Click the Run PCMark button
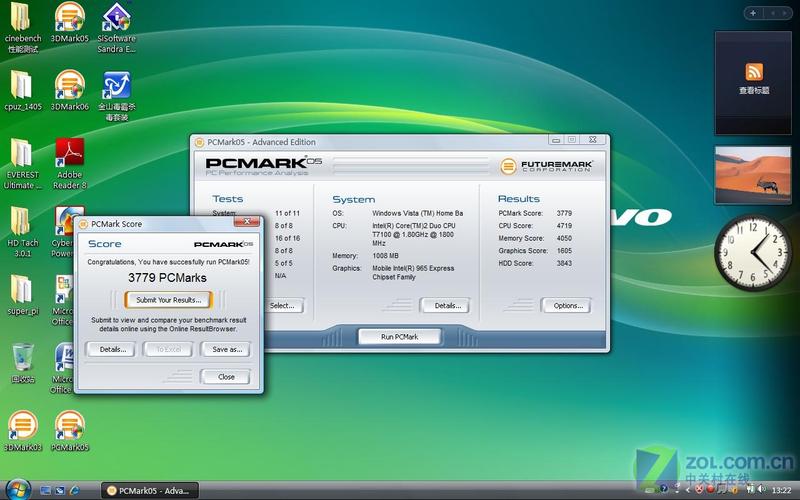The image size is (800, 500). tap(399, 337)
